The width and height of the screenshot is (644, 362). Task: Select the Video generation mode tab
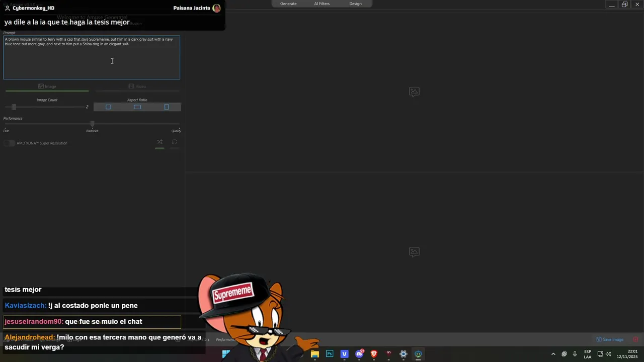[x=137, y=86]
